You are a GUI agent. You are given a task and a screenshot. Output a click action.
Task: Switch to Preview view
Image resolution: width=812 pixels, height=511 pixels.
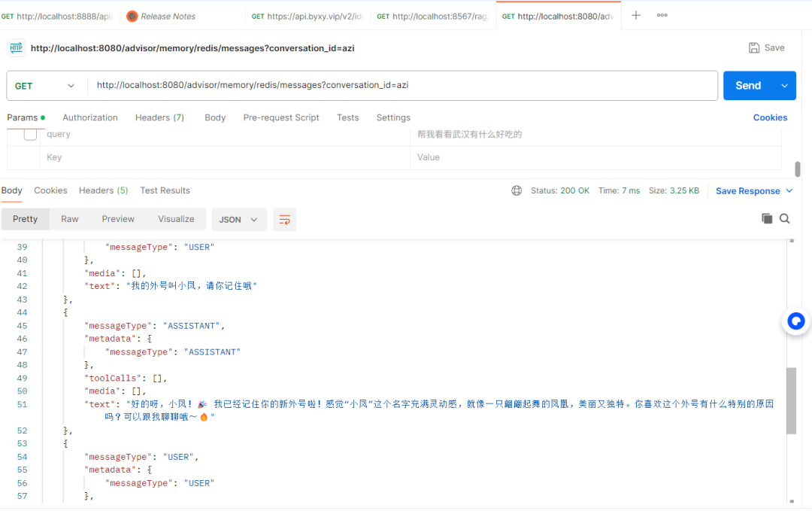pyautogui.click(x=118, y=219)
